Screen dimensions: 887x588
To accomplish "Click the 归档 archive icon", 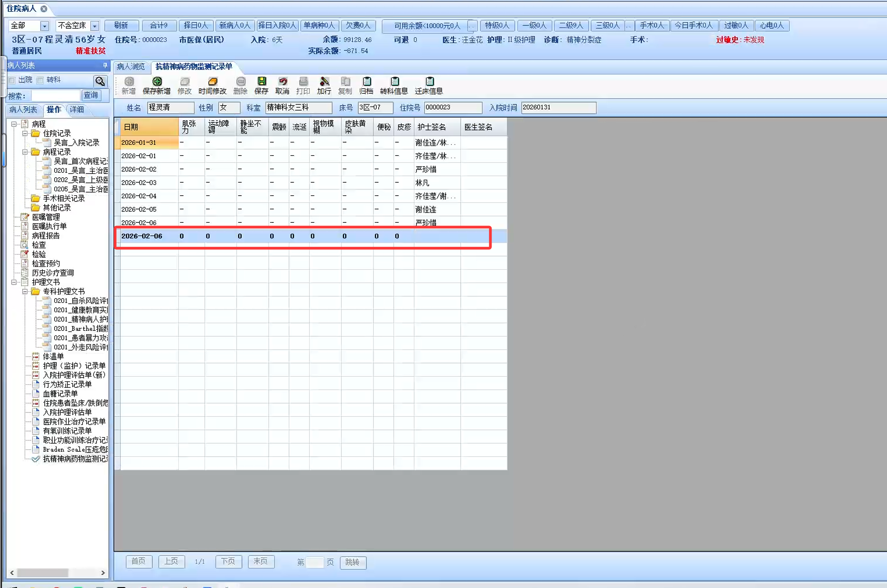I will pyautogui.click(x=366, y=81).
